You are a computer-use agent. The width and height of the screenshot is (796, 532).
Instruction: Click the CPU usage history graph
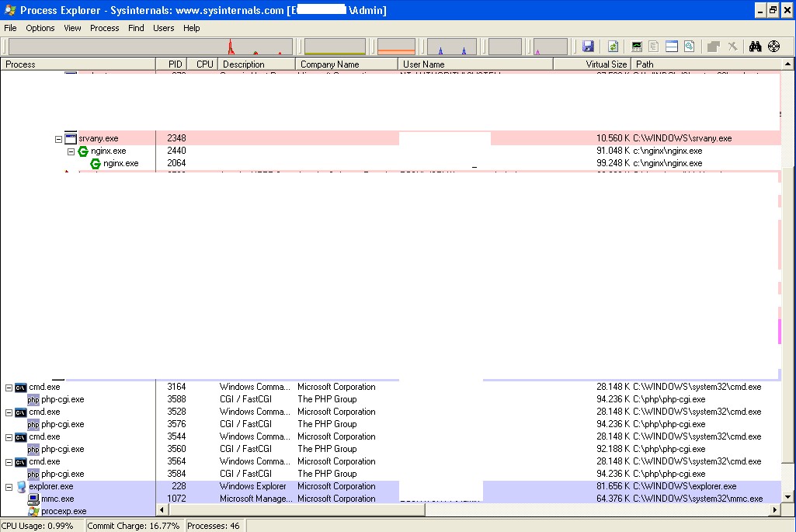[x=150, y=46]
